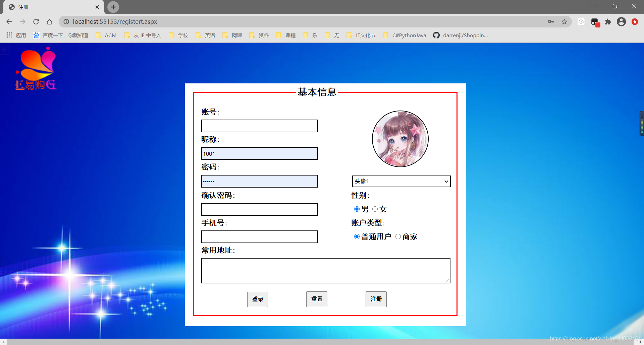Open the Chrome profile avatar icon
644x345 pixels.
point(621,22)
